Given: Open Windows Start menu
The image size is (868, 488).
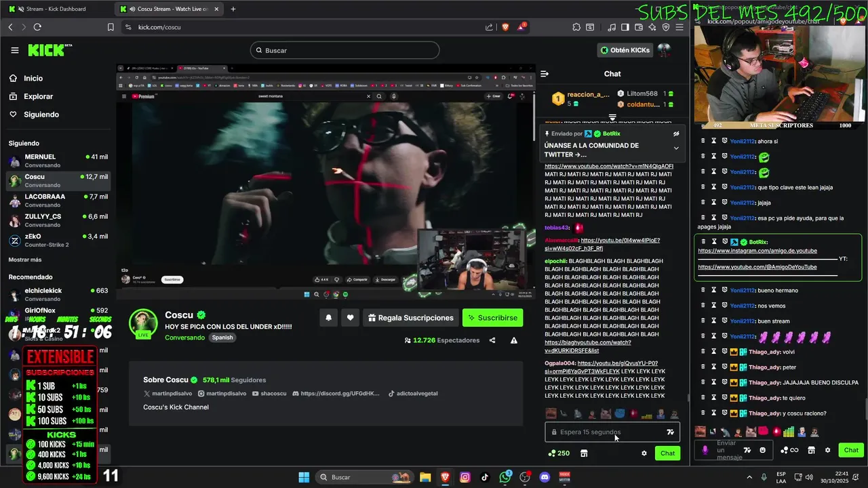Looking at the screenshot, I should point(304,477).
